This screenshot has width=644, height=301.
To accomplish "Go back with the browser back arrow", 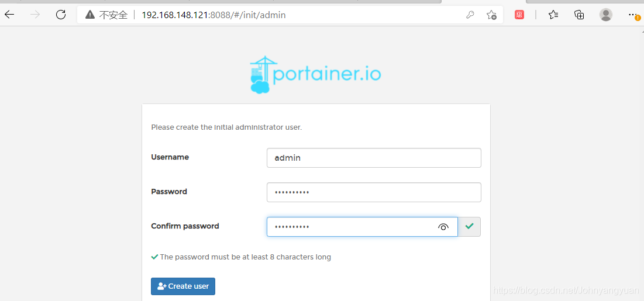I will click(x=9, y=15).
